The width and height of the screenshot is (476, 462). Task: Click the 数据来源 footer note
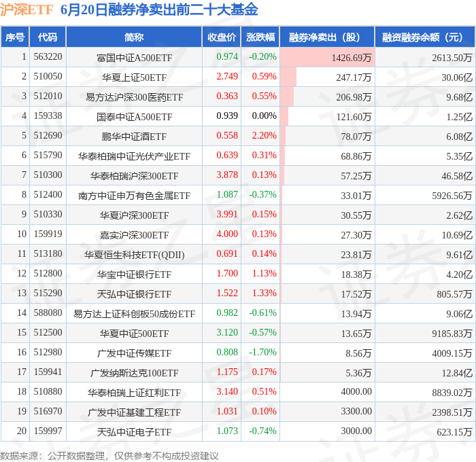(x=109, y=456)
